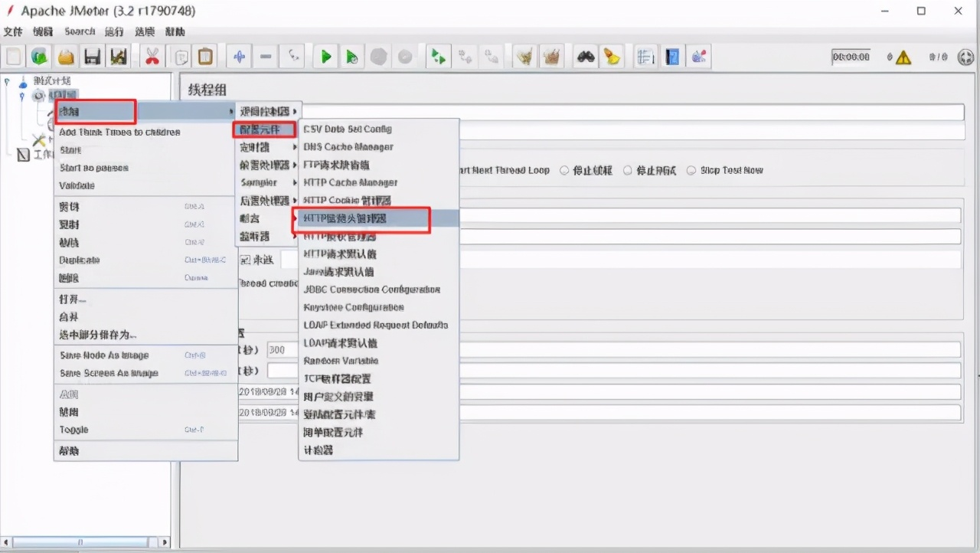Click the Expand All plus icon

coord(239,57)
